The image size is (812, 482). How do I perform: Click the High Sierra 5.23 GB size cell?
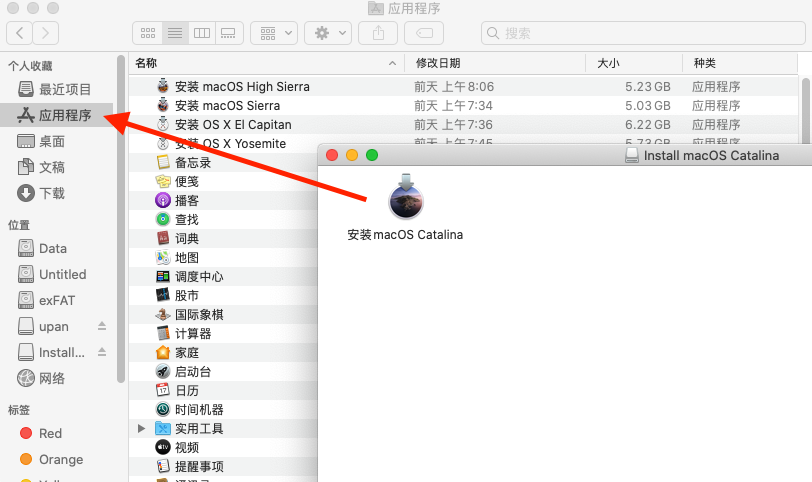[x=647, y=86]
